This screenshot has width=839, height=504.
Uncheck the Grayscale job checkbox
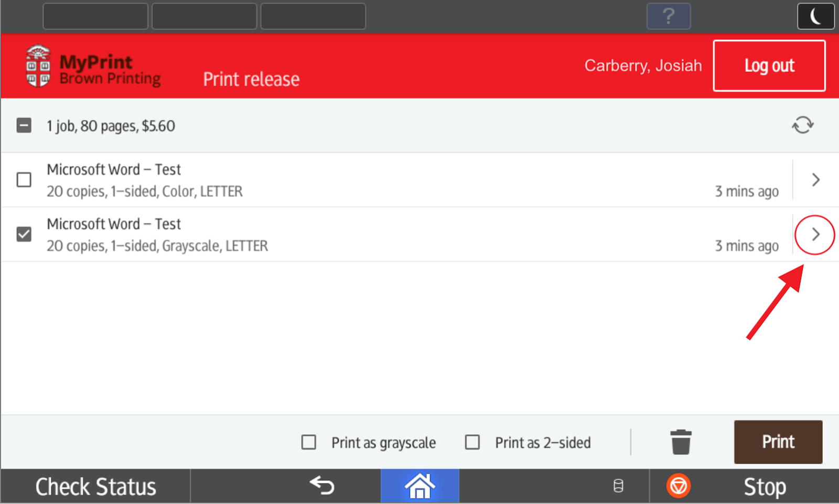pyautogui.click(x=24, y=234)
